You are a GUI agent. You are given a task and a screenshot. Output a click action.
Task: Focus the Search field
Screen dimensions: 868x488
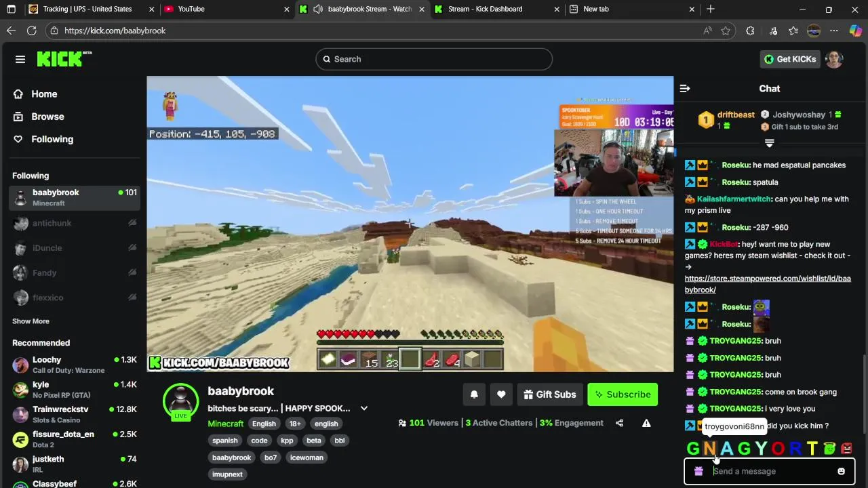click(x=434, y=59)
